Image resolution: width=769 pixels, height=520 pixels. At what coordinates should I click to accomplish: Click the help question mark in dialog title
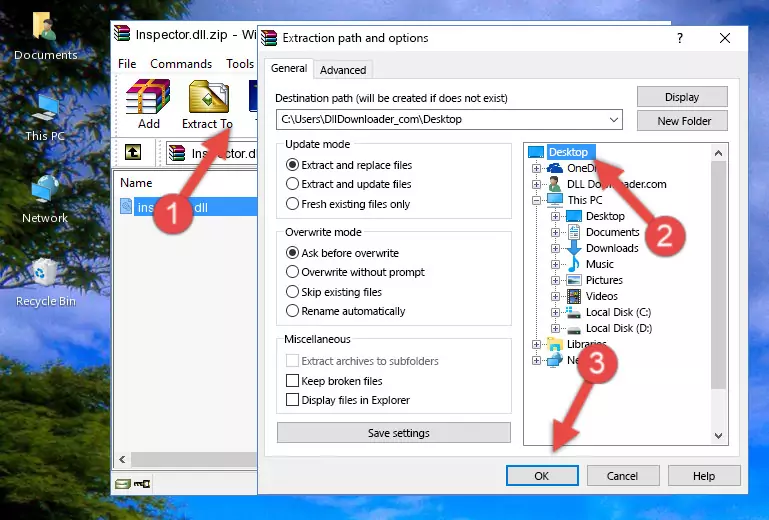pyautogui.click(x=680, y=38)
